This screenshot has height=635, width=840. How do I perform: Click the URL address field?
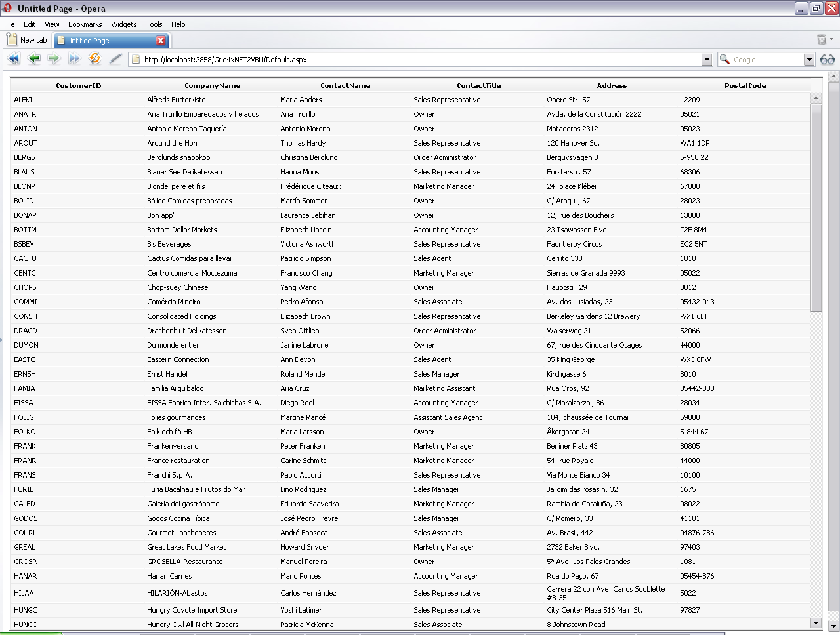(x=420, y=60)
